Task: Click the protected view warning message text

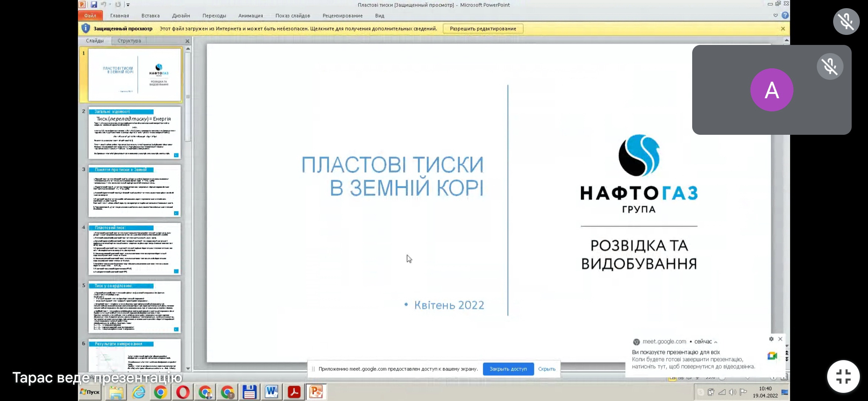Action: pos(298,29)
